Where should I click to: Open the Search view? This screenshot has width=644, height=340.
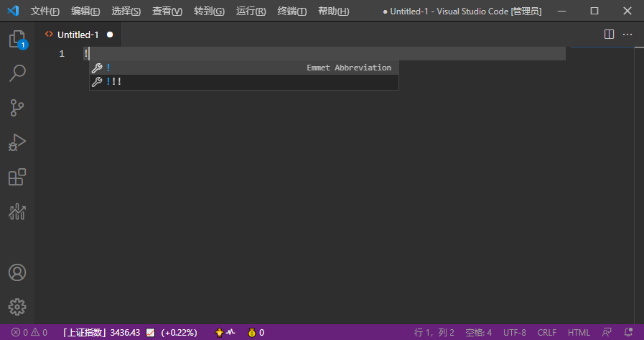17,73
